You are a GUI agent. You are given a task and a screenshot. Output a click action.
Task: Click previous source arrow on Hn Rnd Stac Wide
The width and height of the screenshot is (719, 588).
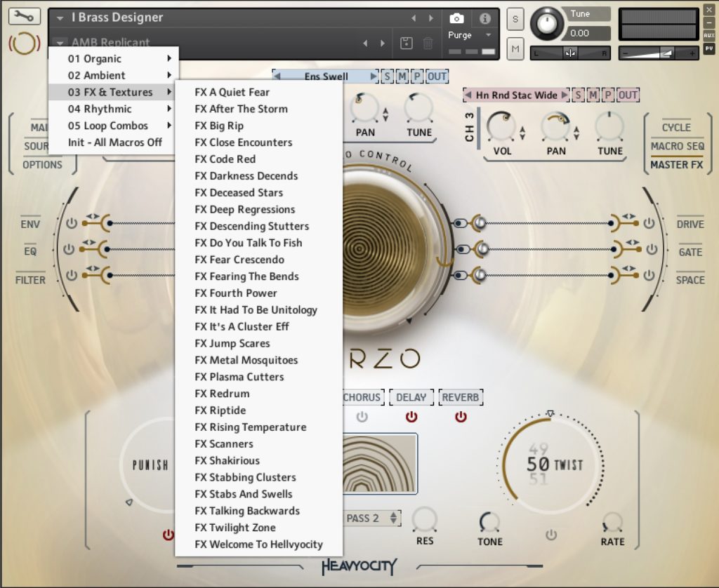pos(468,95)
